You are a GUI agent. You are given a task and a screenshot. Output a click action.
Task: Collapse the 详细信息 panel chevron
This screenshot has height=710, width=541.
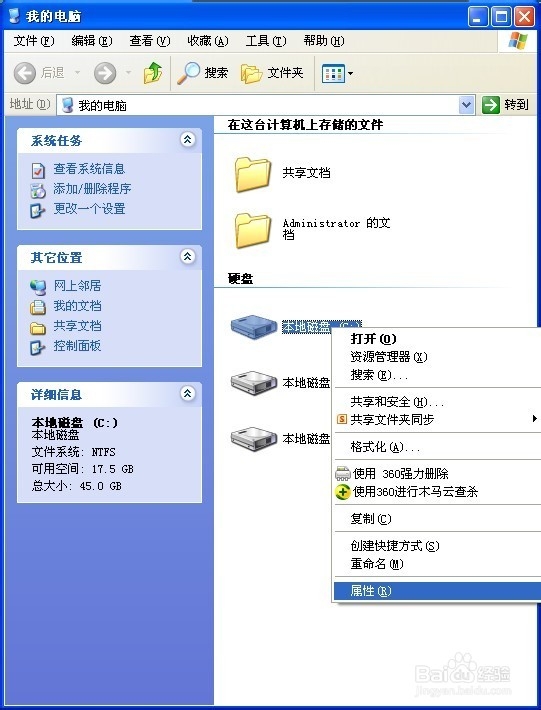(187, 393)
